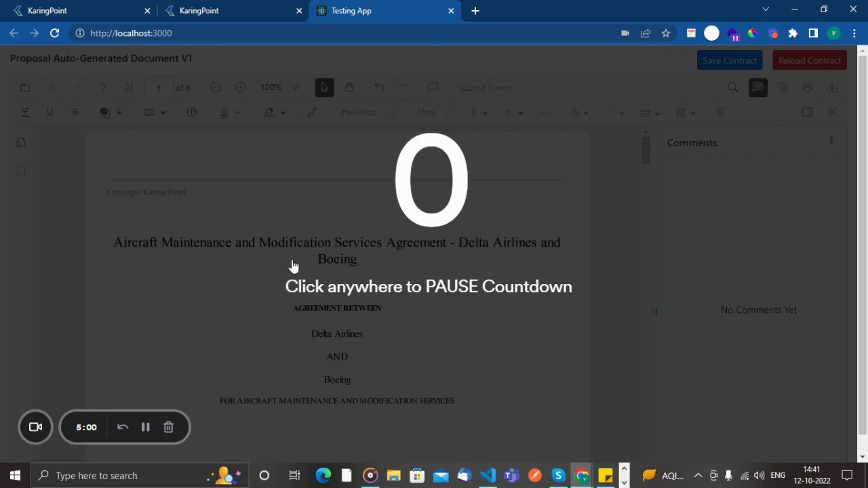The image size is (868, 488).
Task: Activate the hand pan tool
Action: (x=349, y=87)
